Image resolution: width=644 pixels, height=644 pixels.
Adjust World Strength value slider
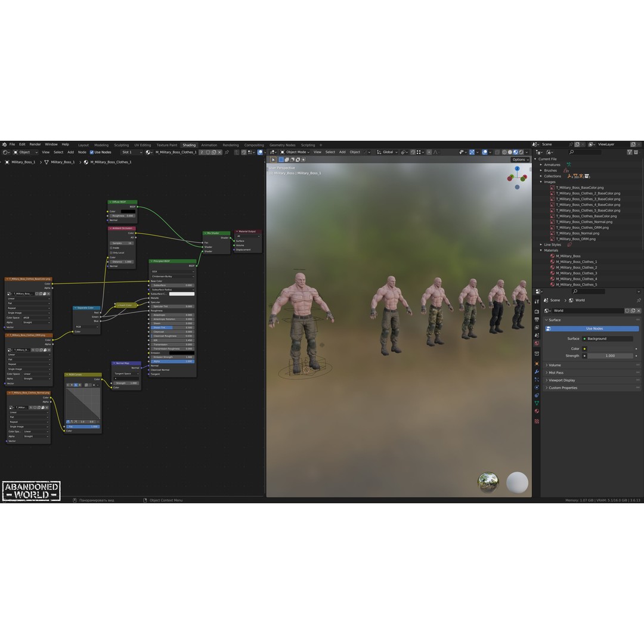[x=610, y=356]
